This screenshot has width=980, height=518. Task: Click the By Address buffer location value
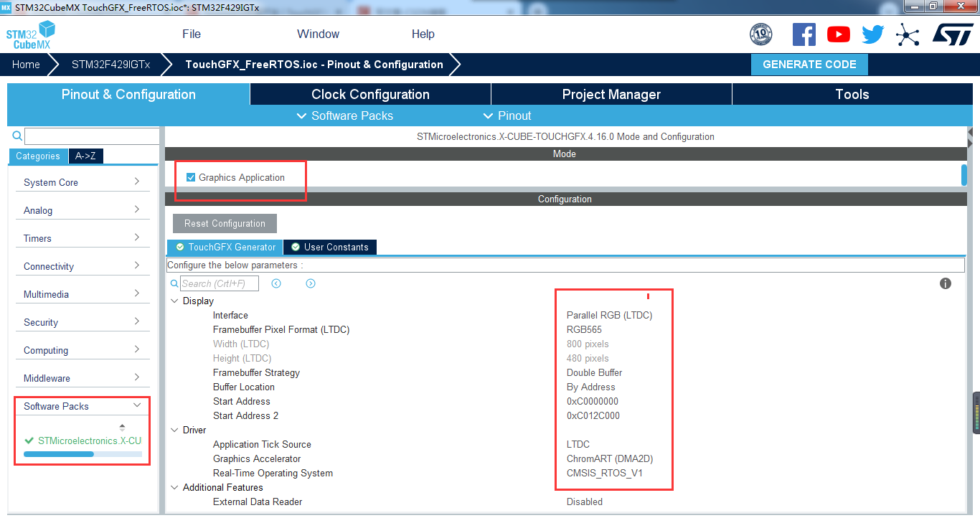point(591,387)
